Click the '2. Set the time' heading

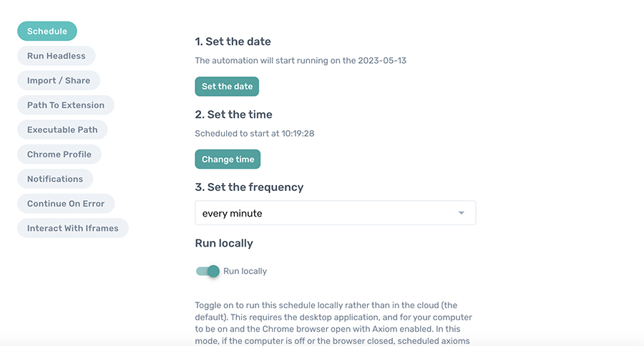click(x=233, y=114)
